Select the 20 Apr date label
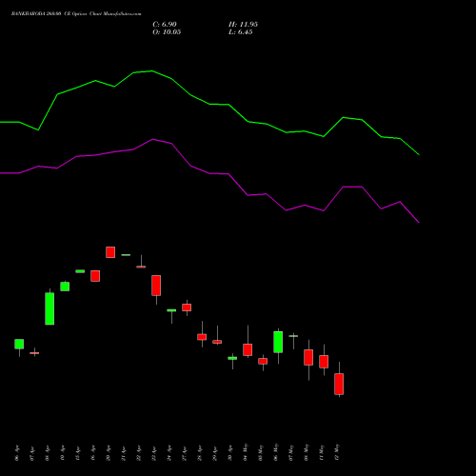The width and height of the screenshot is (476, 476). tap(109, 453)
